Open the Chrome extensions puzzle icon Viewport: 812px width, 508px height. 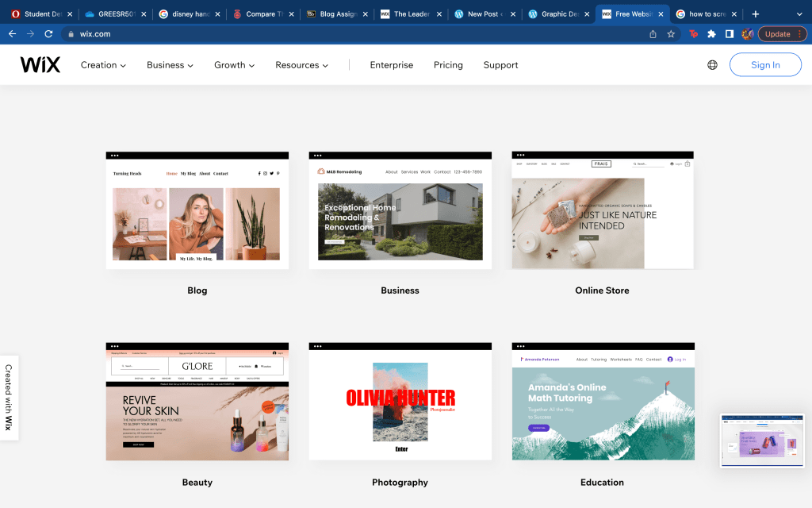click(711, 34)
